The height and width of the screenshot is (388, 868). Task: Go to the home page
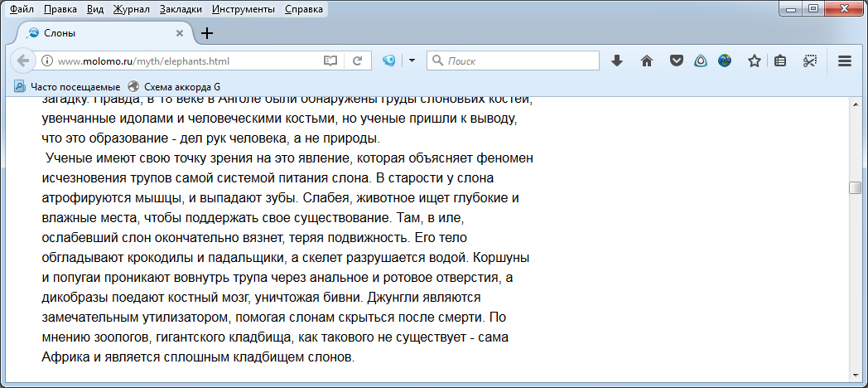coord(647,61)
